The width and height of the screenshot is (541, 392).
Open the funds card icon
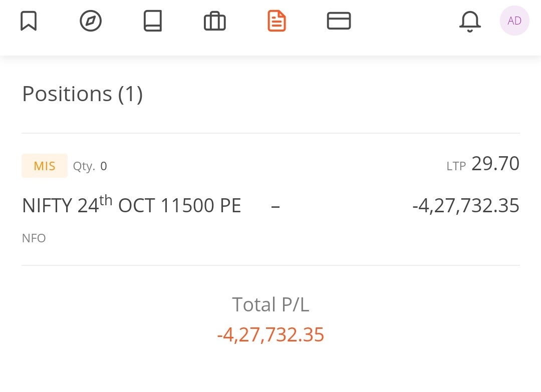pos(339,21)
